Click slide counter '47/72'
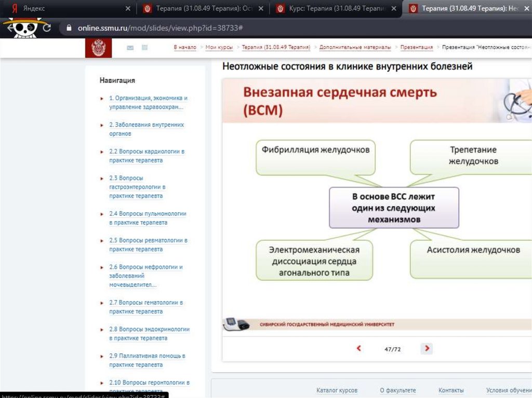 click(x=393, y=349)
